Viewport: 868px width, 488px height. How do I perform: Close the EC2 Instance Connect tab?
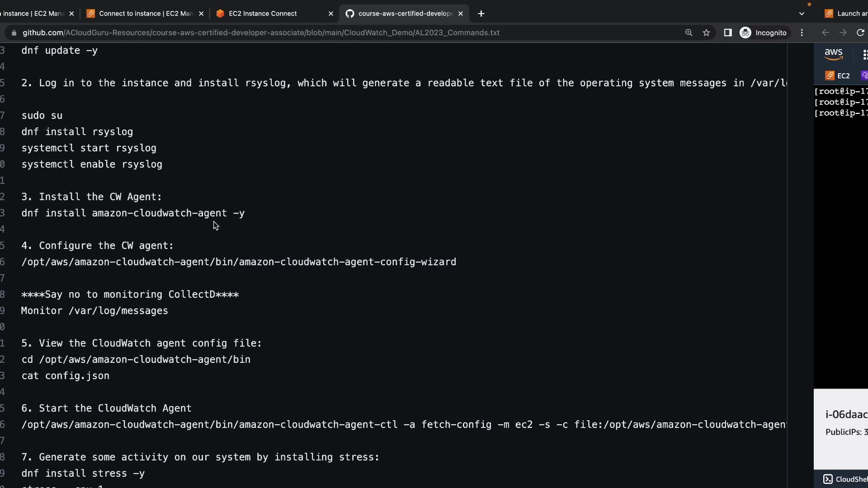pos(330,14)
